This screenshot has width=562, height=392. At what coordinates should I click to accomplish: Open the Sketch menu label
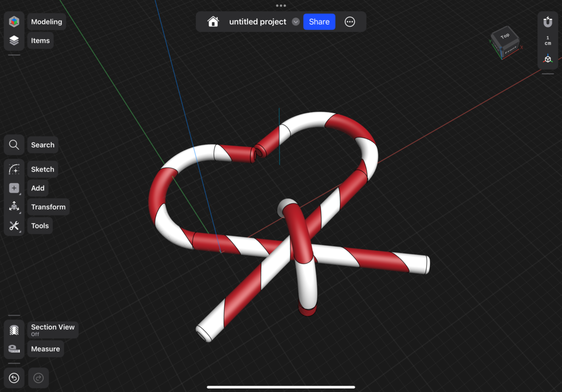[x=43, y=169]
